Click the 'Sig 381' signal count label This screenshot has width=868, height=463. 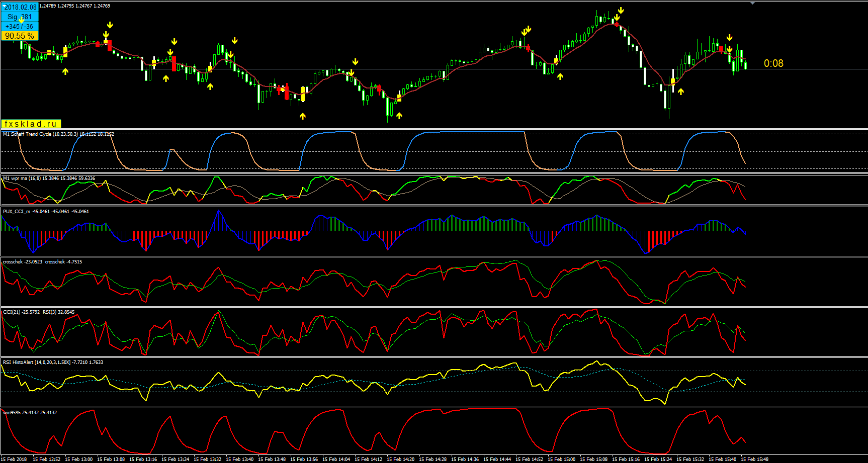[x=20, y=17]
